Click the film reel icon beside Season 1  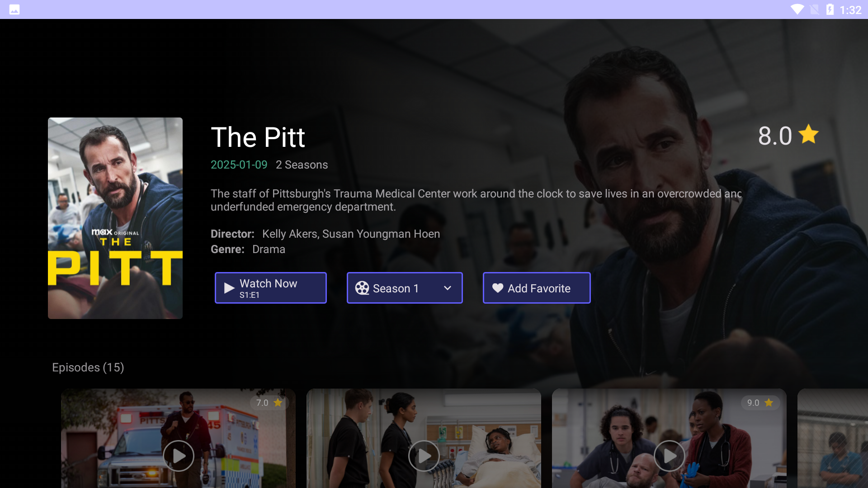[362, 288]
